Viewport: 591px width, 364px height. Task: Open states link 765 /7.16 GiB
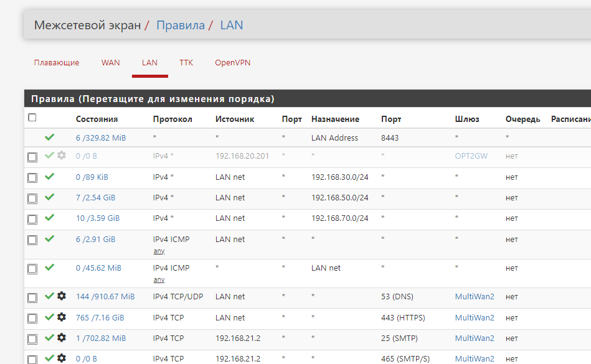click(x=100, y=318)
